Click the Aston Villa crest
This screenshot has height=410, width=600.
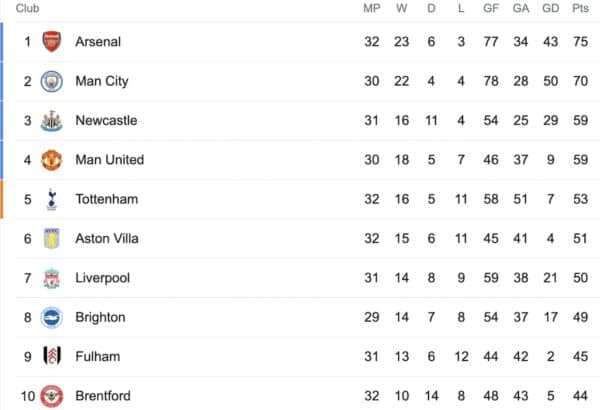[52, 238]
